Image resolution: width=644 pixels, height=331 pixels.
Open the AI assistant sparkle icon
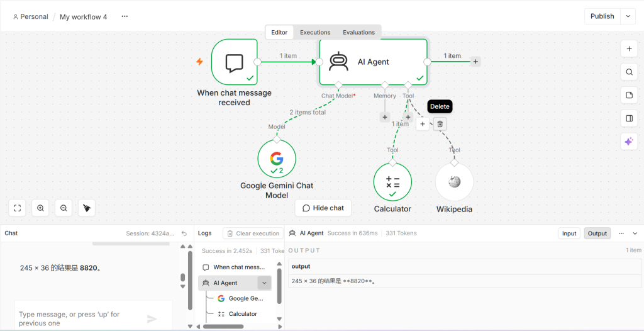[x=629, y=142]
